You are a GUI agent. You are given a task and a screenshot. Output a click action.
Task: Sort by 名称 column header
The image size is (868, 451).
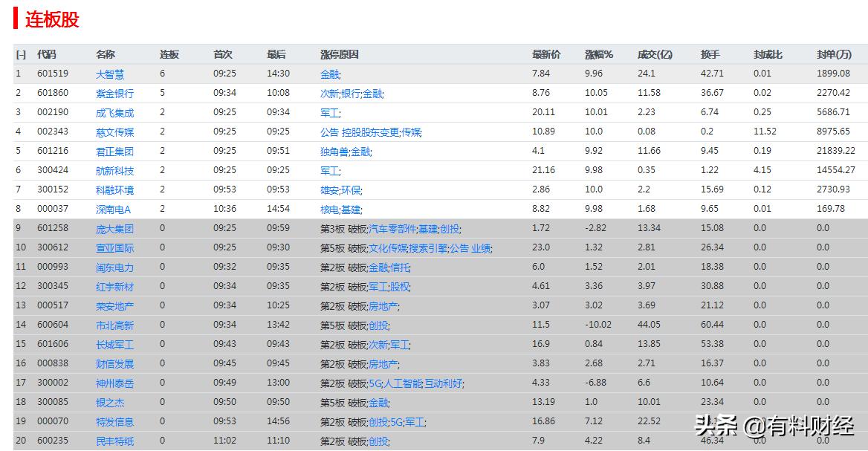pyautogui.click(x=106, y=54)
